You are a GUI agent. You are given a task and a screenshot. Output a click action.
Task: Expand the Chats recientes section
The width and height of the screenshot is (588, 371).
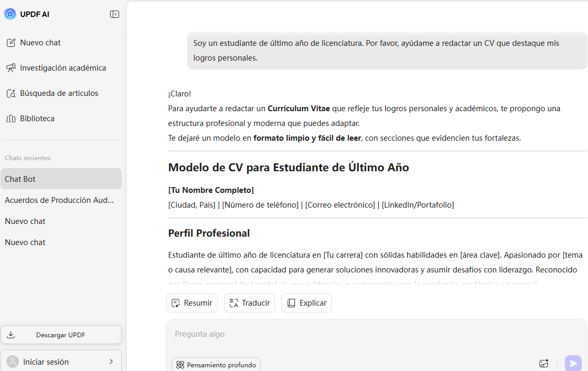coord(27,158)
